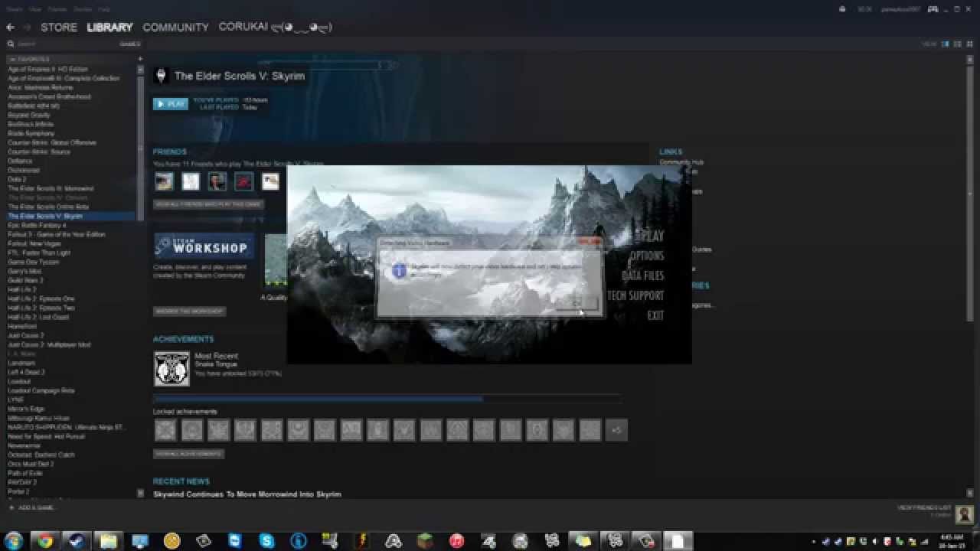The height and width of the screenshot is (551, 980).
Task: Select Fallout: New Vegas in game list
Action: click(34, 243)
